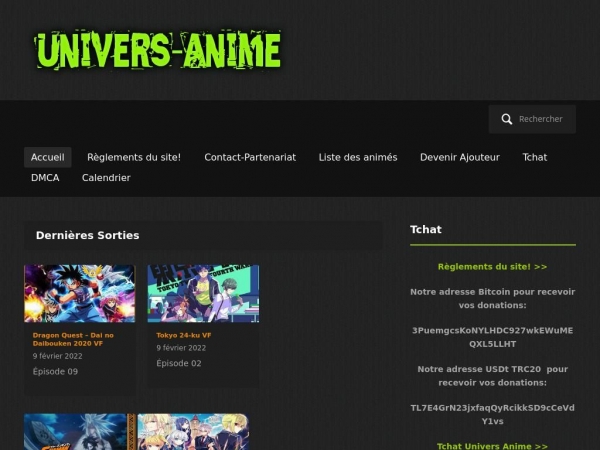Follow the Tchat Univers Anime >> link

tap(492, 446)
